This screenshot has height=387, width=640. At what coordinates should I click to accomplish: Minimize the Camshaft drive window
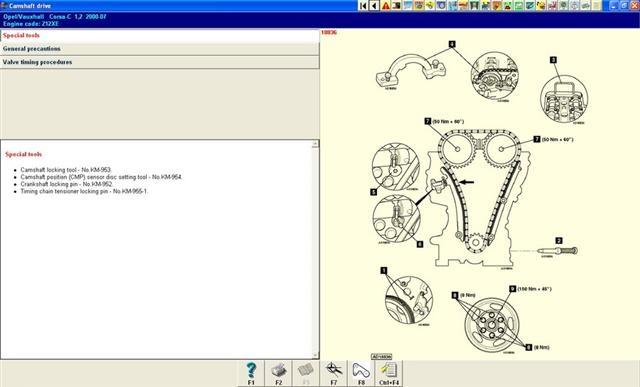pyautogui.click(x=614, y=6)
